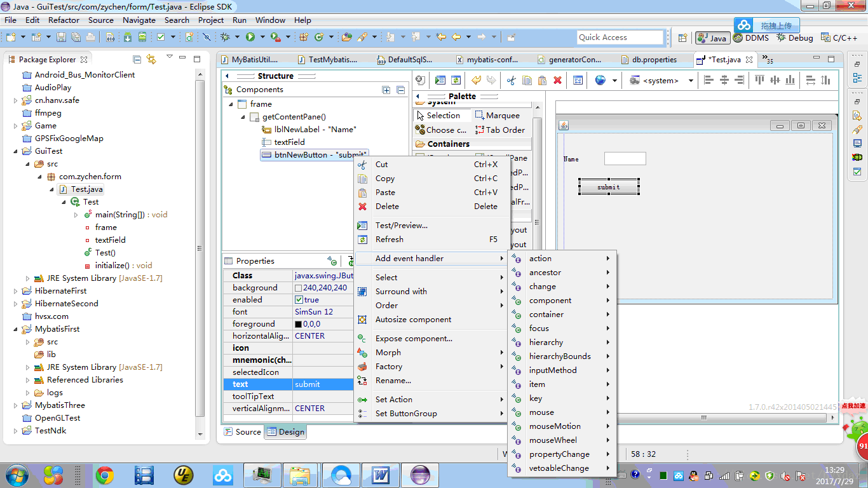Click the red Delete X in the designer toolbar

[557, 81]
